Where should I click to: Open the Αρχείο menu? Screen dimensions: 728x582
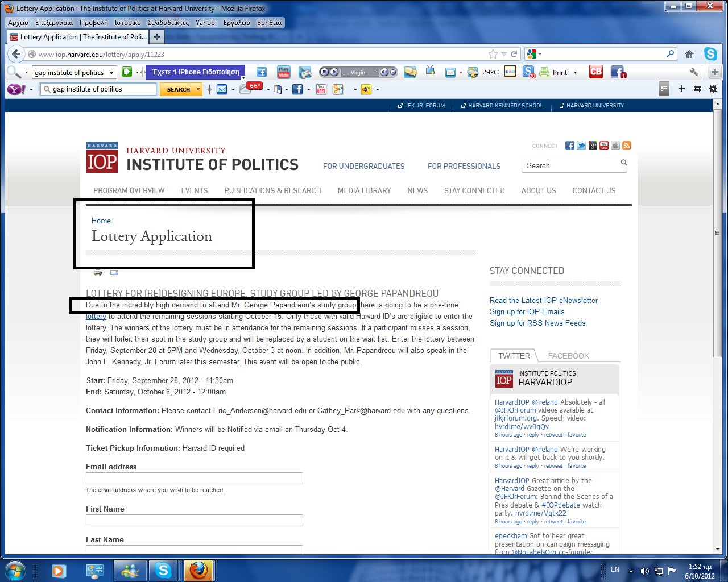[18, 23]
